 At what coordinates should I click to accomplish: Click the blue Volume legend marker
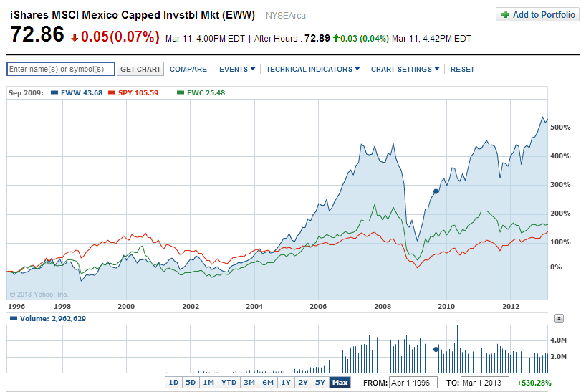(x=14, y=318)
